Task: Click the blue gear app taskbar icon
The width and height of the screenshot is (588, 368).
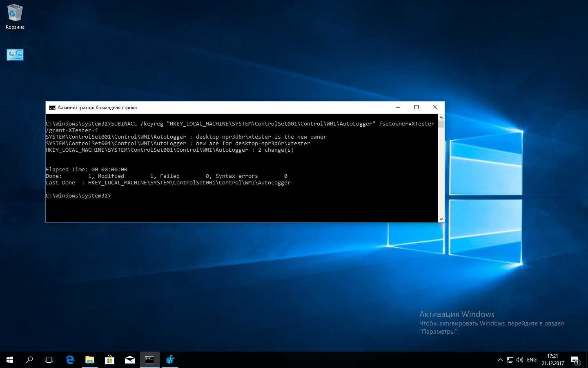Action: pos(170,360)
